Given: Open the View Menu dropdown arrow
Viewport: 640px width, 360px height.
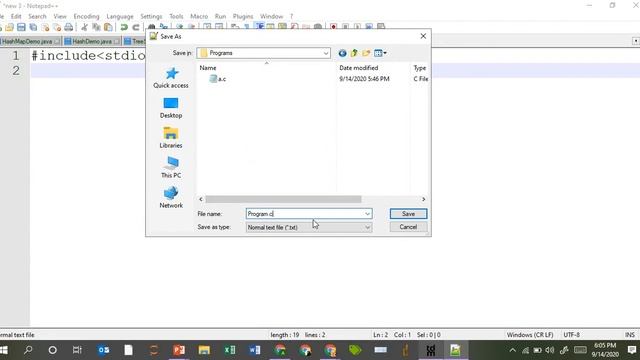Looking at the screenshot, I should [x=385, y=53].
